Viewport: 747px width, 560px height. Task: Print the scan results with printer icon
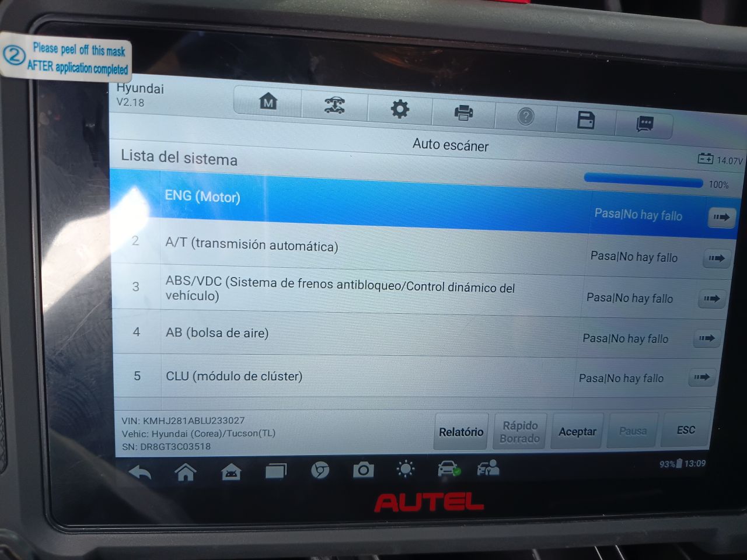(463, 112)
